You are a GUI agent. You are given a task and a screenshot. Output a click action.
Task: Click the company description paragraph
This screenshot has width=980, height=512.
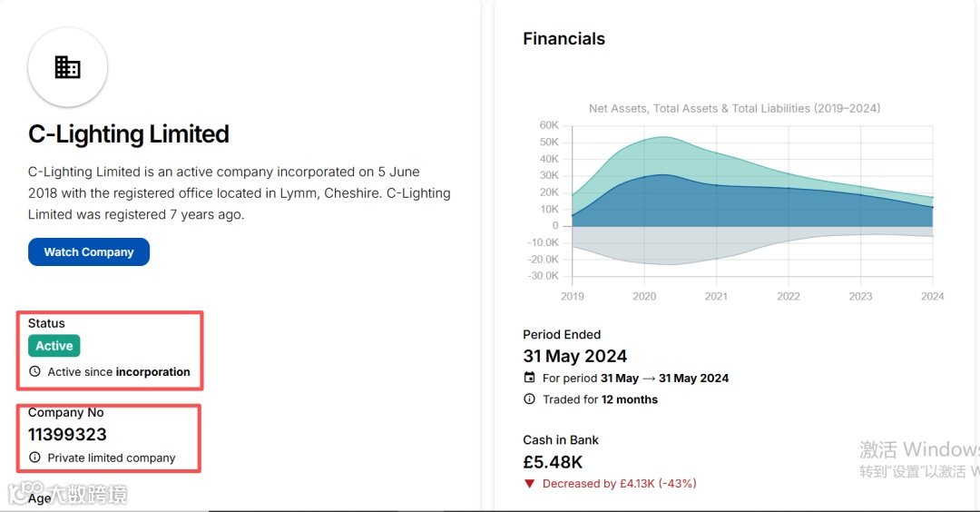coord(240,192)
